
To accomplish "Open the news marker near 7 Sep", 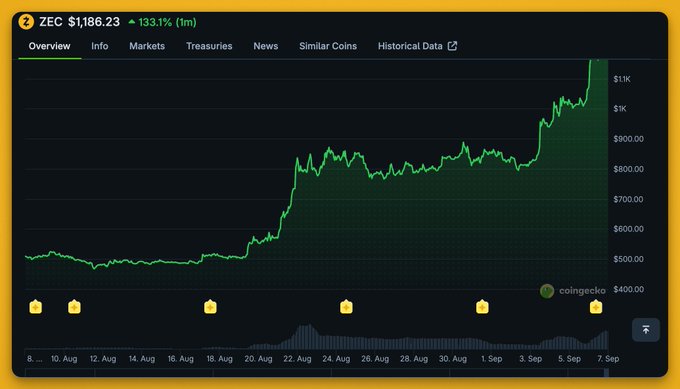I will pos(596,307).
